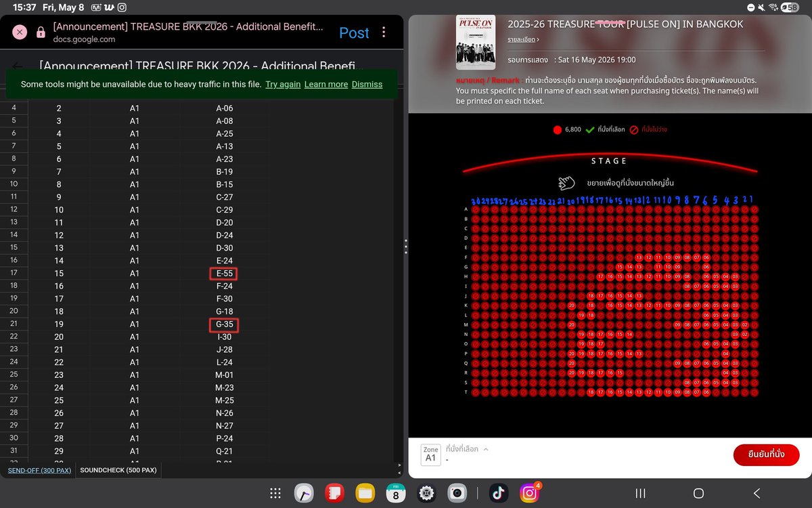812x508 pixels.
Task: Open the Learn more link
Action: point(326,85)
